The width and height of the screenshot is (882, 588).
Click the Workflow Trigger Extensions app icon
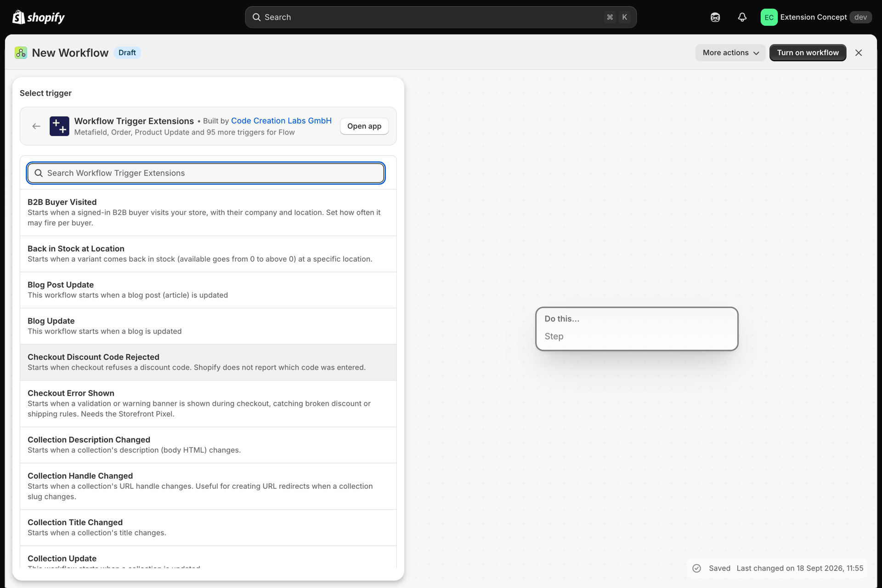59,126
